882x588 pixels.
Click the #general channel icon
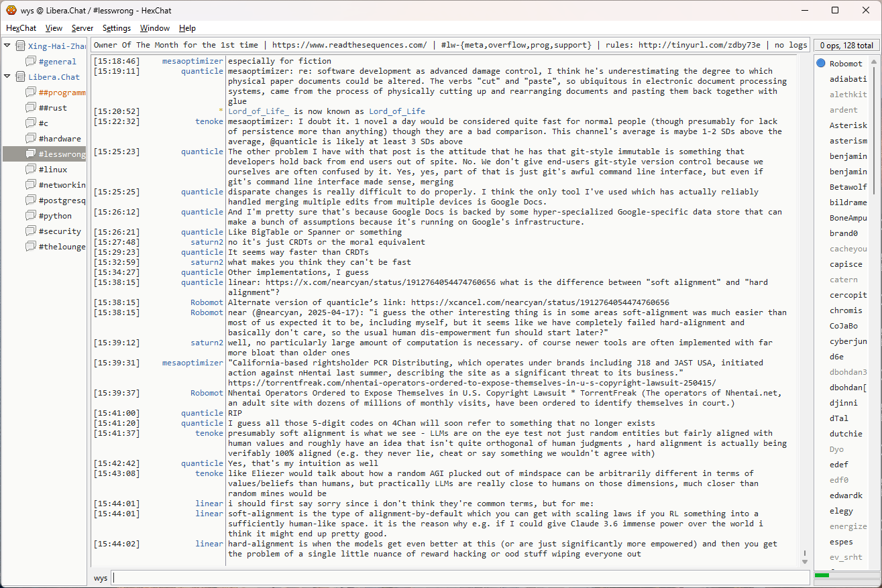[x=31, y=62]
